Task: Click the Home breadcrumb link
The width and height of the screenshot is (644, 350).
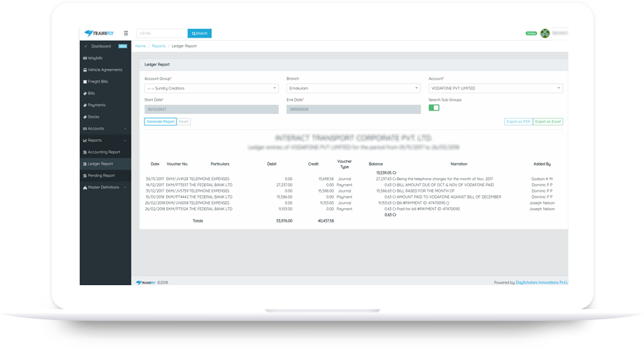Action: click(x=140, y=46)
